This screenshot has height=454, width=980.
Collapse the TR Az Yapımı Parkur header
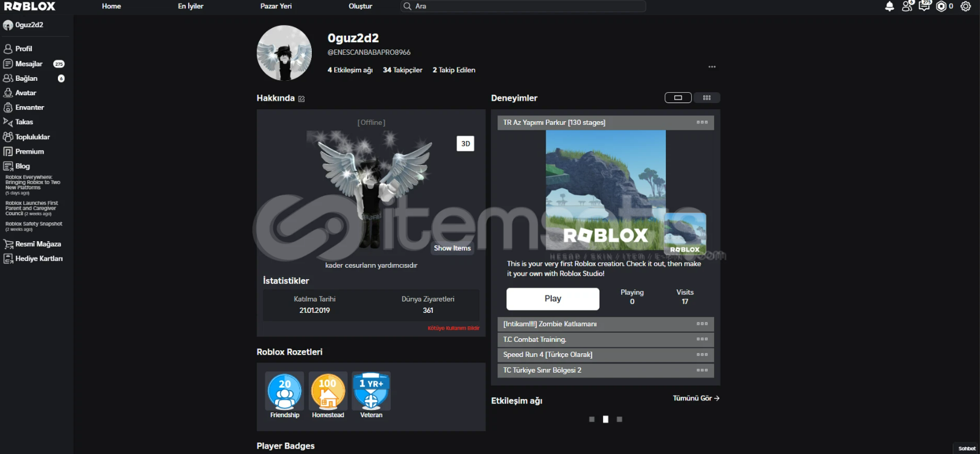(605, 122)
